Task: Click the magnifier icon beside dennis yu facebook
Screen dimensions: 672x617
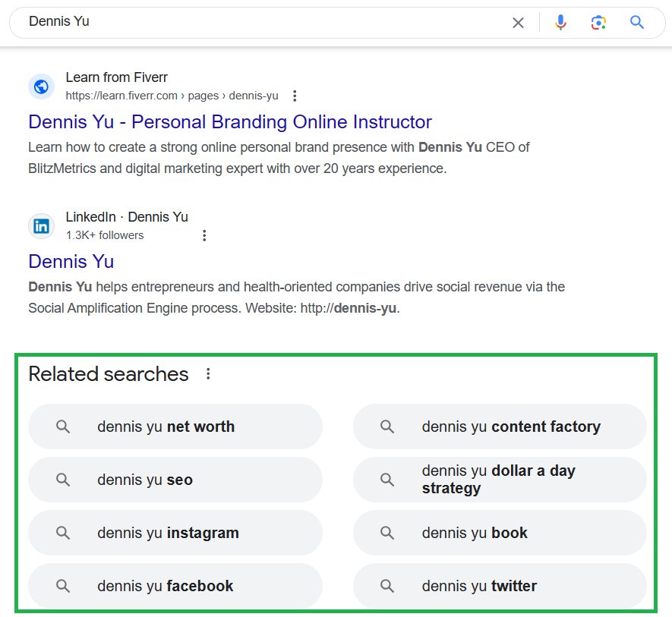Action: click(63, 586)
